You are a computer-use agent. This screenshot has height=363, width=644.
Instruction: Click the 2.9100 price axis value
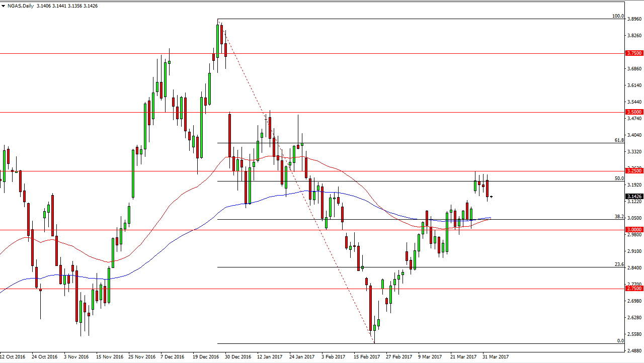[x=634, y=251]
